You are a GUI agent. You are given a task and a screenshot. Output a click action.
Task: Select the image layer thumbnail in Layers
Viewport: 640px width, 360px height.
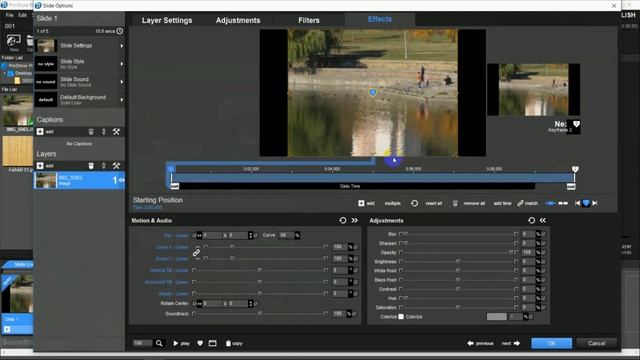point(45,180)
